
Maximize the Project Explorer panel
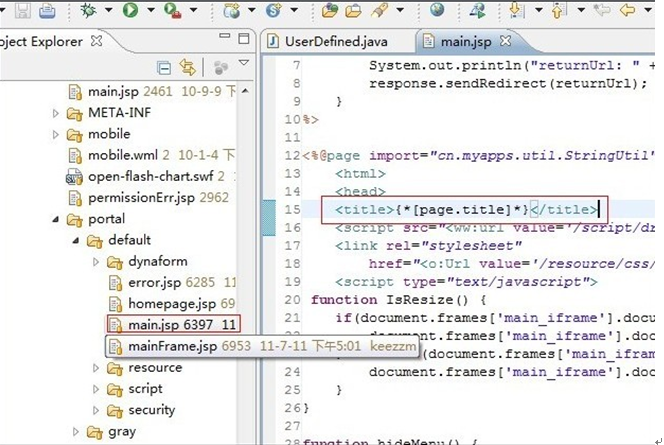(x=243, y=39)
